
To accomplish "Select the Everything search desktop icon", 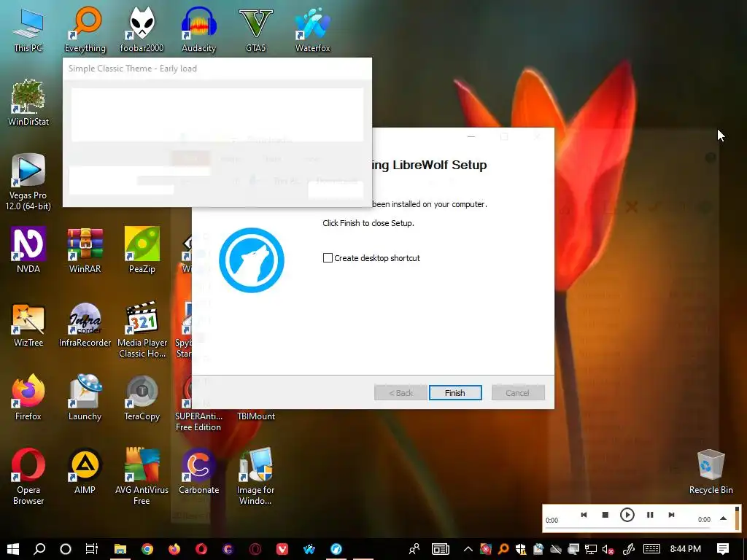I will [85, 29].
